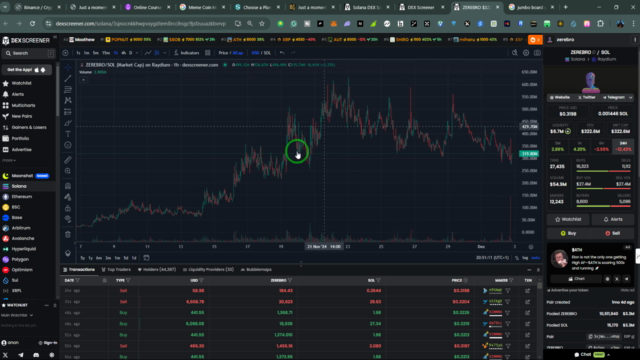Select the 24H stats period
The image size is (640, 360).
623,146
